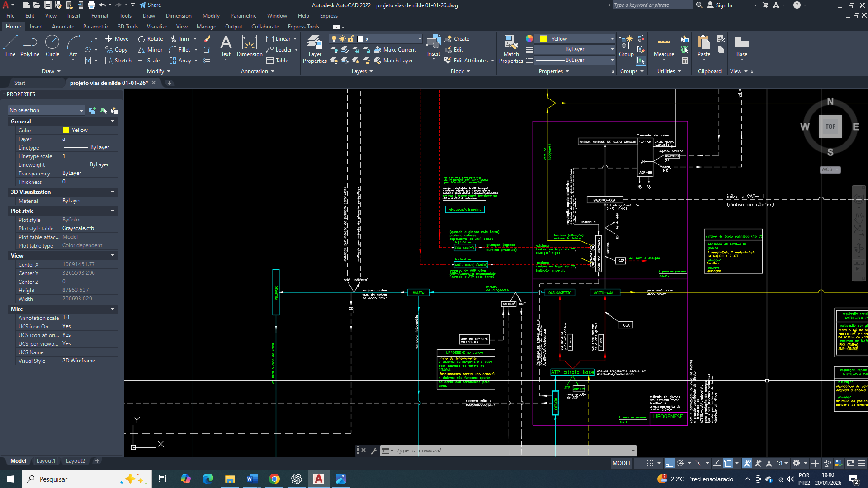Collapse the 3D Visualization section
This screenshot has width=868, height=488.
113,192
